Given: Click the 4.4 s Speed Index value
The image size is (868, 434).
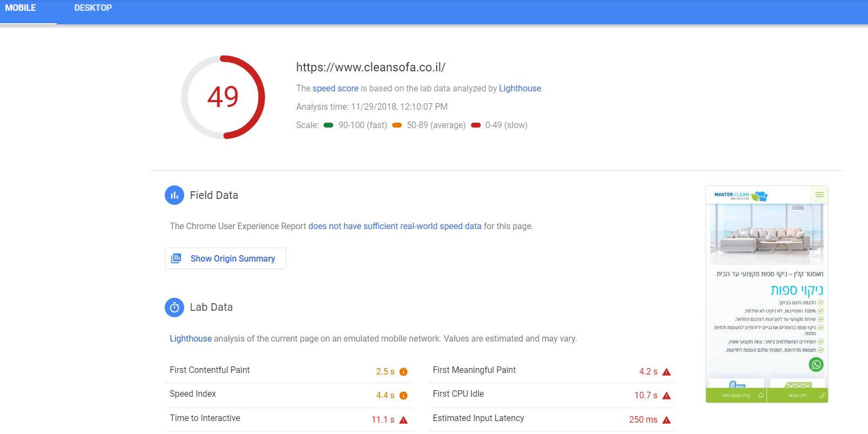Looking at the screenshot, I should click(385, 396).
